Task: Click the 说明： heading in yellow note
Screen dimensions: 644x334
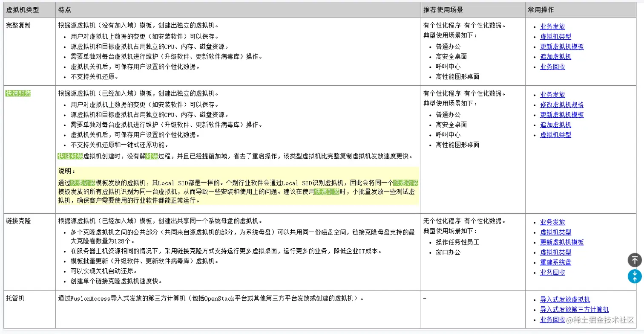Action: pyautogui.click(x=67, y=171)
